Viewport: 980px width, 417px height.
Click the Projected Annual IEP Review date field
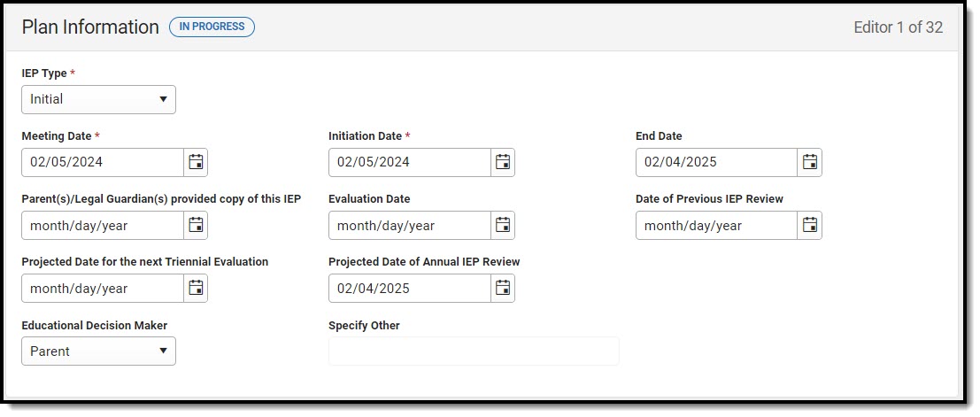pyautogui.click(x=410, y=289)
